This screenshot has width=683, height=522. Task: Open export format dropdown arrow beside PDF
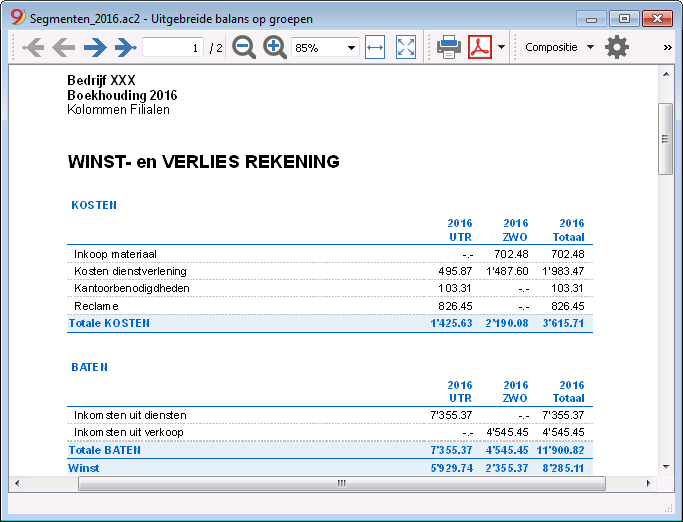pos(501,47)
